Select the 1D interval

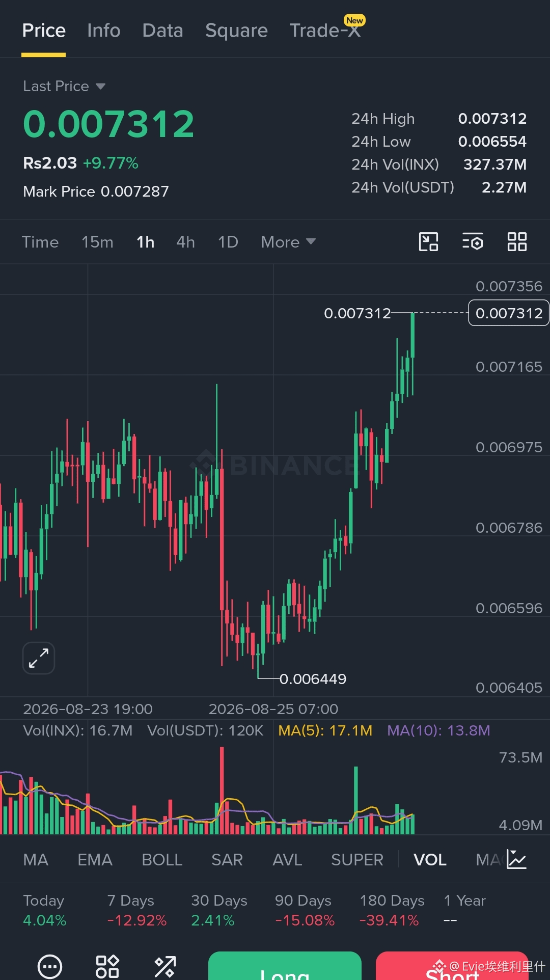point(228,242)
